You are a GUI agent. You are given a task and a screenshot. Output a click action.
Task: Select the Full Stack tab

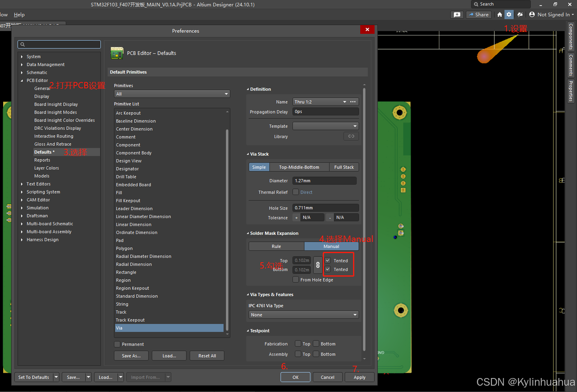click(x=344, y=167)
